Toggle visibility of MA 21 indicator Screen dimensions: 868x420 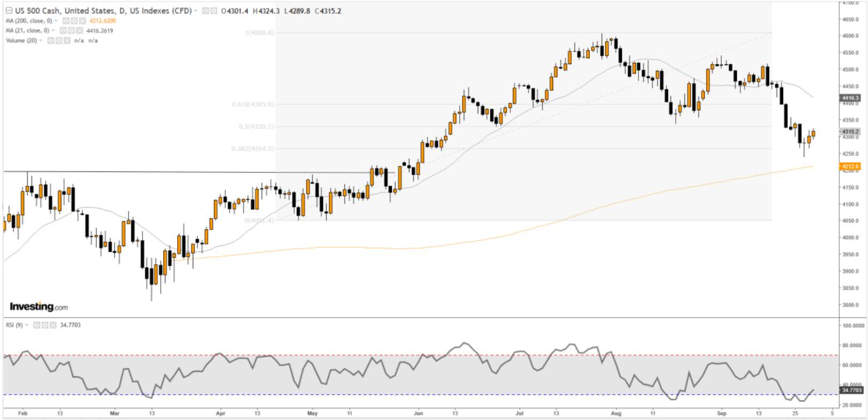point(64,30)
